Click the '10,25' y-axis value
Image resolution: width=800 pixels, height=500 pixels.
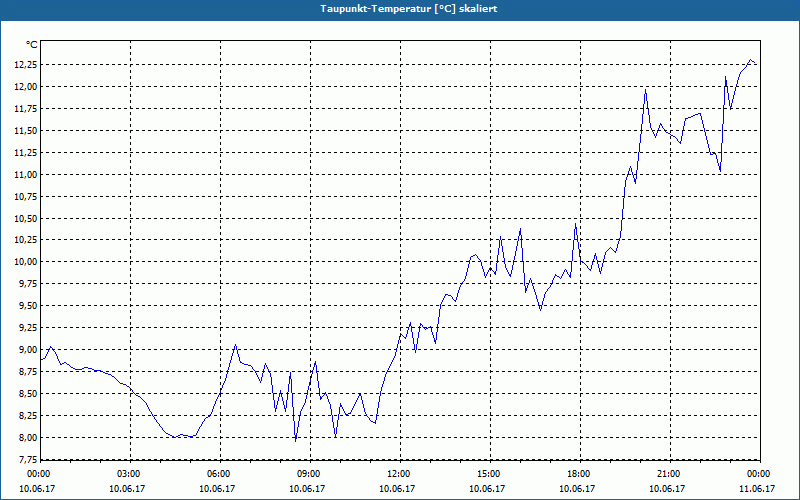pos(27,240)
